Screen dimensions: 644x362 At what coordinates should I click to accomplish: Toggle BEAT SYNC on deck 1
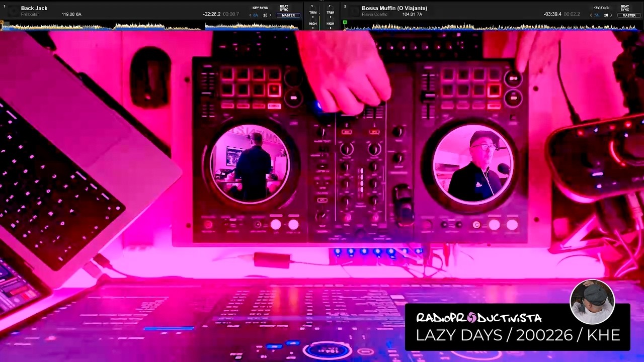coord(284,8)
